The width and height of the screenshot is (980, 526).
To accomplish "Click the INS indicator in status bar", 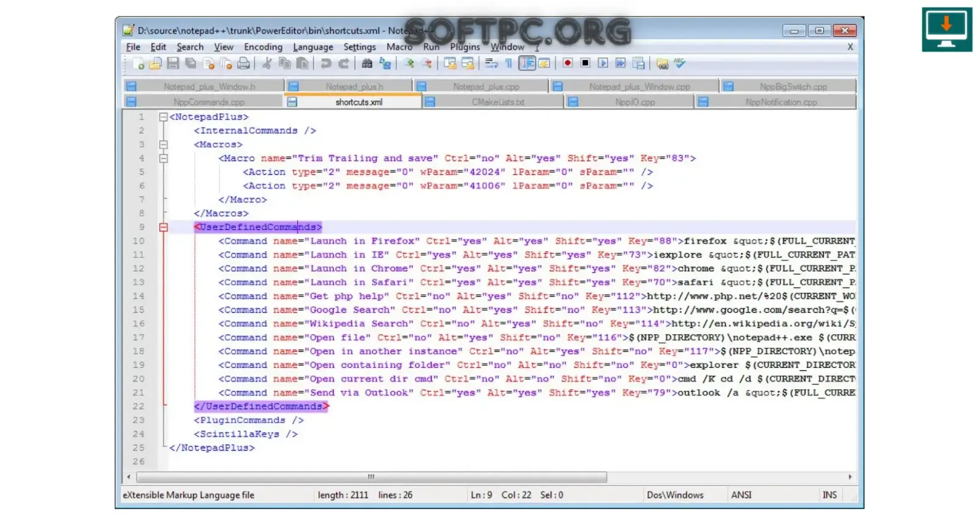I will coord(829,495).
